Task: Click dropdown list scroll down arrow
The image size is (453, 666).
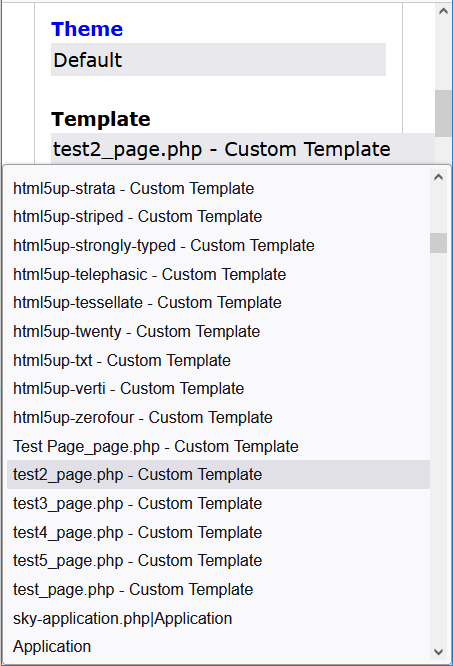Action: [439, 652]
